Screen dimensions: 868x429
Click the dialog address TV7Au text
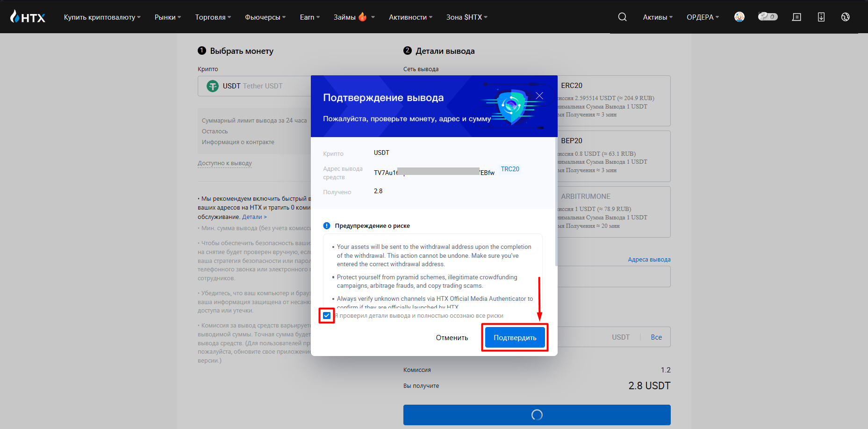click(434, 172)
